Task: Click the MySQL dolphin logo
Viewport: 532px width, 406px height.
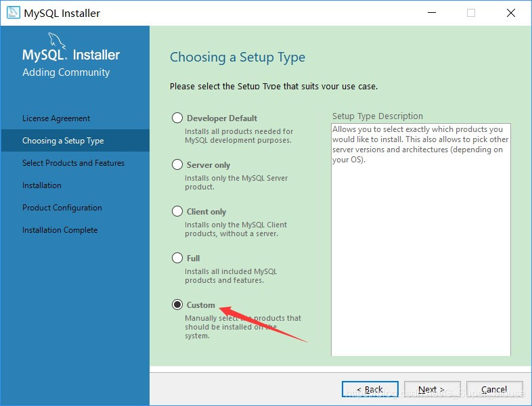Action: [57, 41]
